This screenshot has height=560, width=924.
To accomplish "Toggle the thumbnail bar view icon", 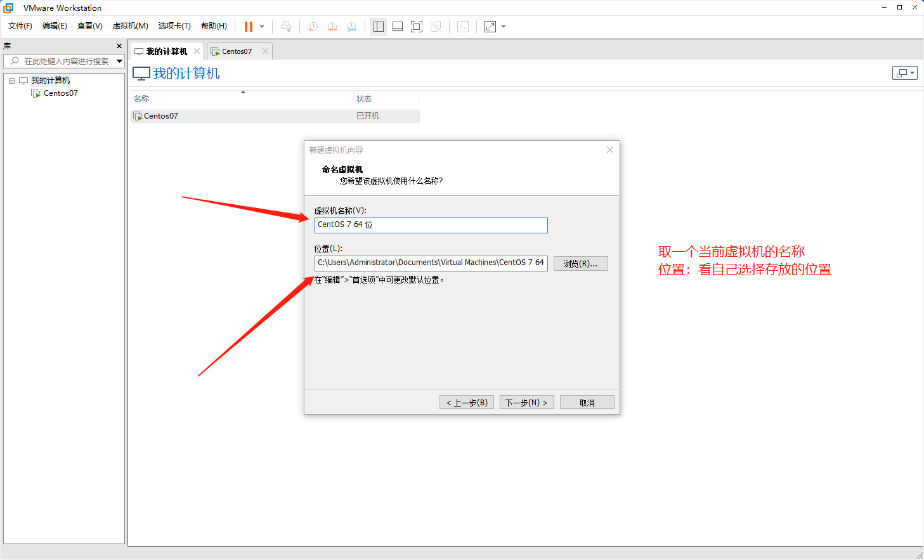I will coord(398,27).
